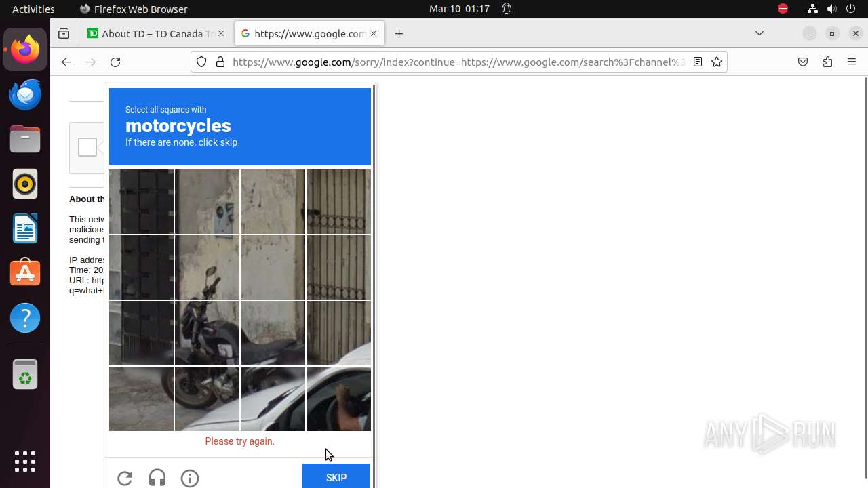Image resolution: width=868 pixels, height=488 pixels.
Task: Open Help from the dock
Action: coord(25,318)
